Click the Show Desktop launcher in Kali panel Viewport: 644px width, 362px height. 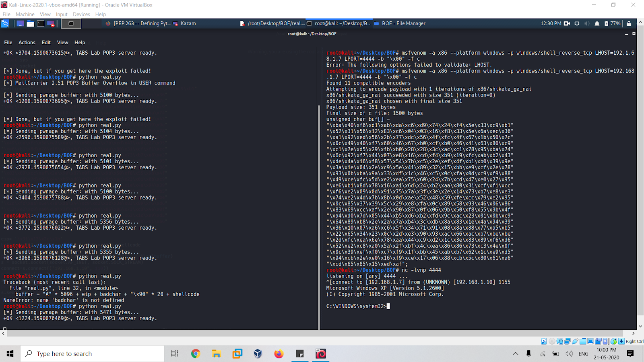point(20,24)
